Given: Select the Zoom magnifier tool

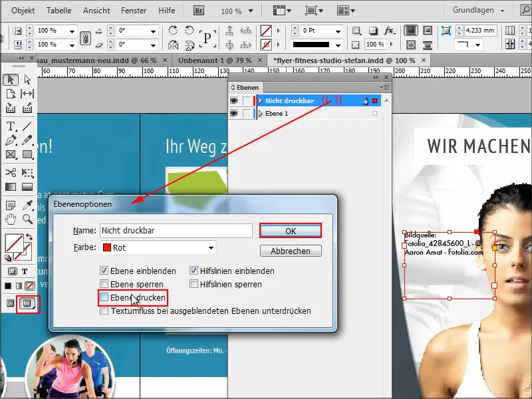Looking at the screenshot, I should coord(27,219).
